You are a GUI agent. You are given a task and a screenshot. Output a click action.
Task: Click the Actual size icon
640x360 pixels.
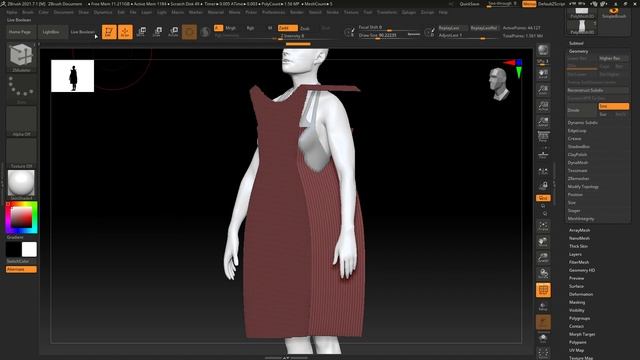tap(543, 106)
